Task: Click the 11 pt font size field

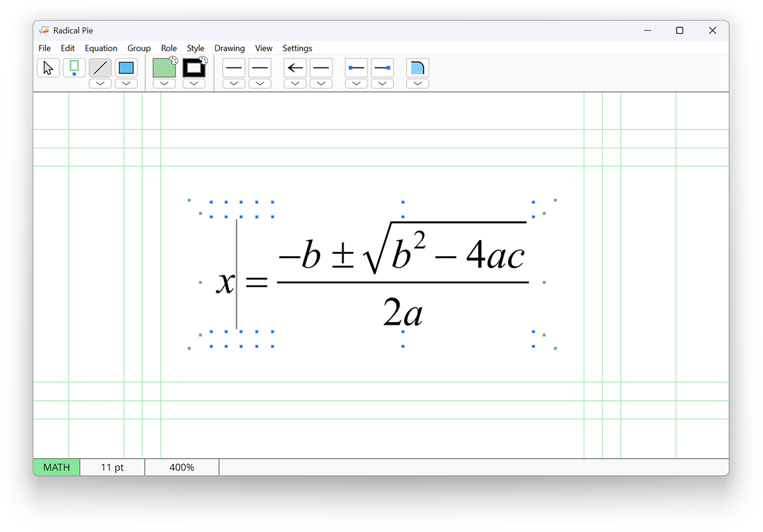Action: [x=112, y=467]
